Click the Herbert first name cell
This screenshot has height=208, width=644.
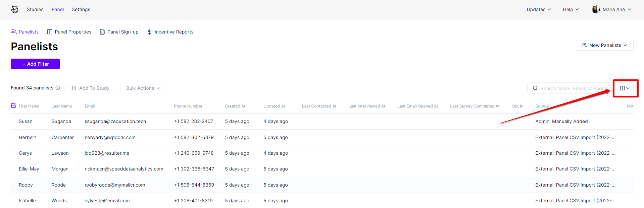coord(28,137)
